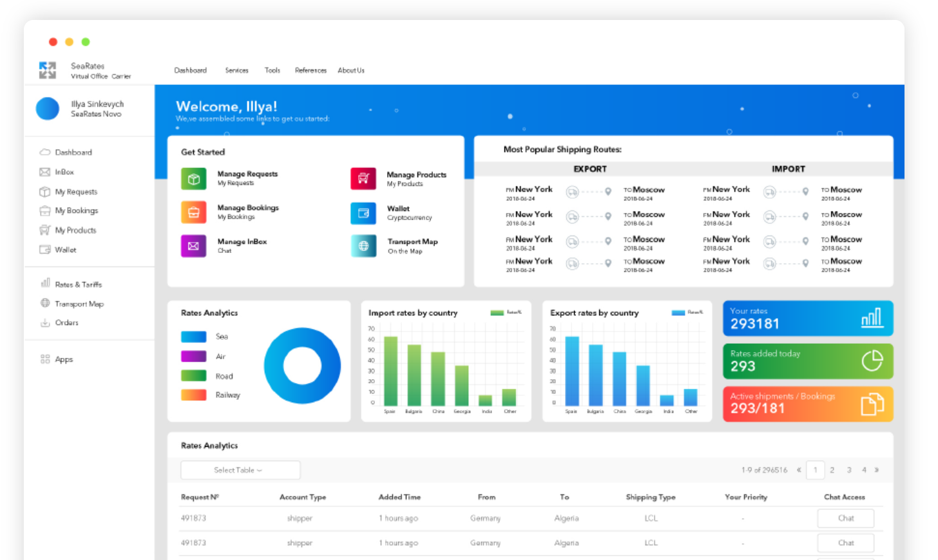Click the pie icon on Rates added today card
Image resolution: width=938 pixels, height=560 pixels.
pyautogui.click(x=872, y=361)
